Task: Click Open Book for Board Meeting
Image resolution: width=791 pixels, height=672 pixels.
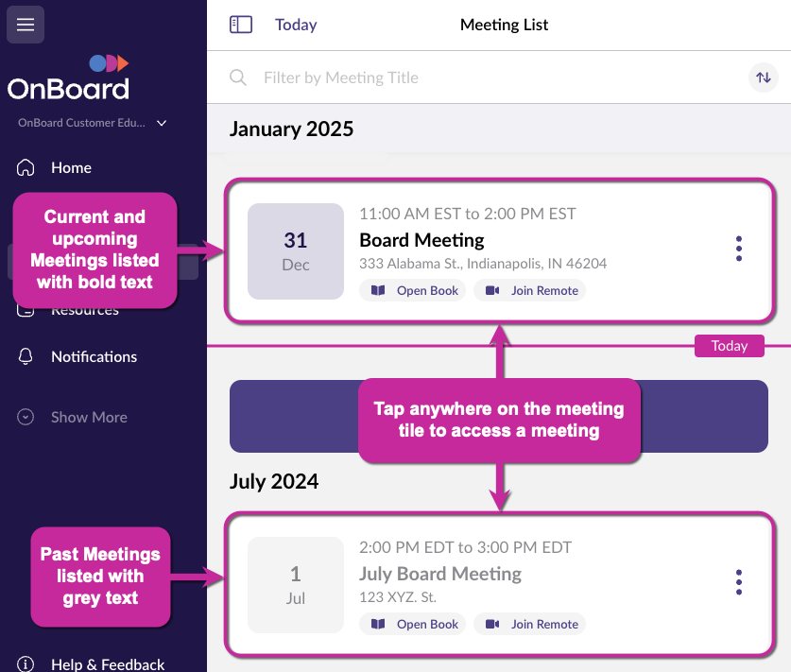Action: 415,291
